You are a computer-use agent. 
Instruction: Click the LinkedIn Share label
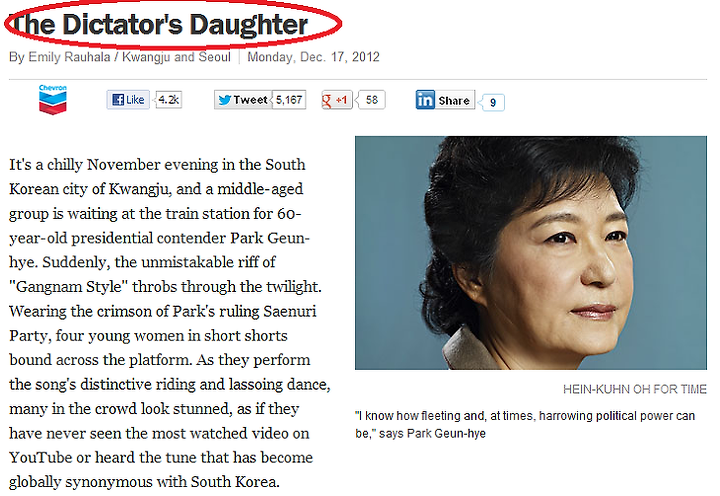(x=454, y=101)
